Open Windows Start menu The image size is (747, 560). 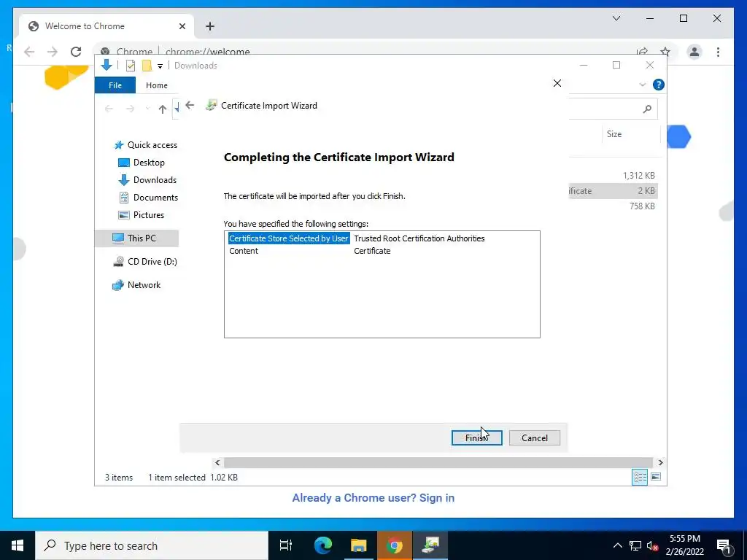(18, 545)
